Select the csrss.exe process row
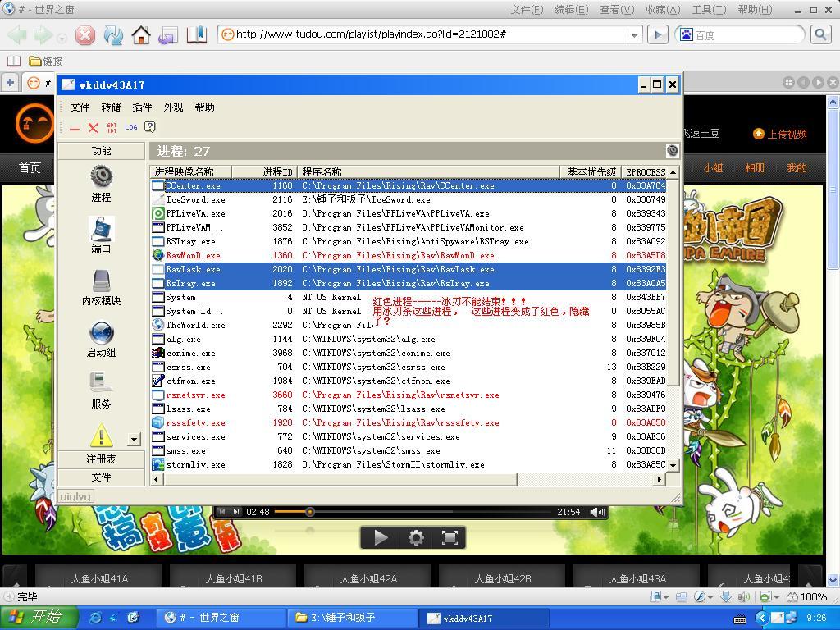This screenshot has height=630, width=840. (409, 367)
